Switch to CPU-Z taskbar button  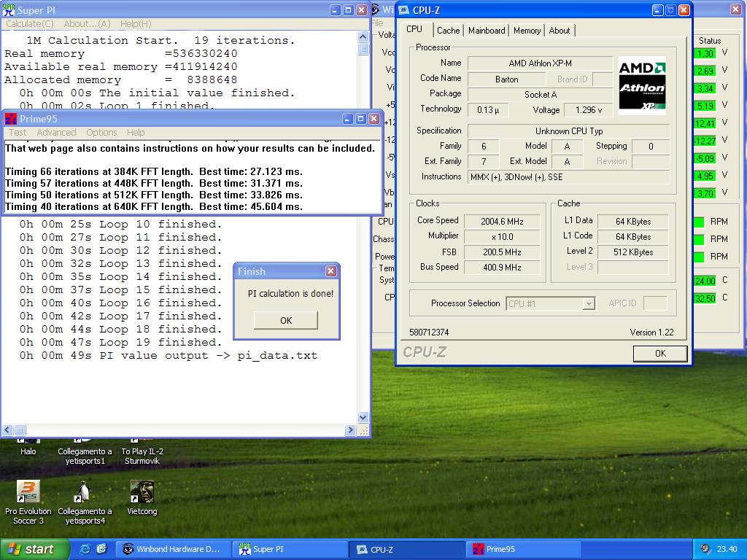407,549
